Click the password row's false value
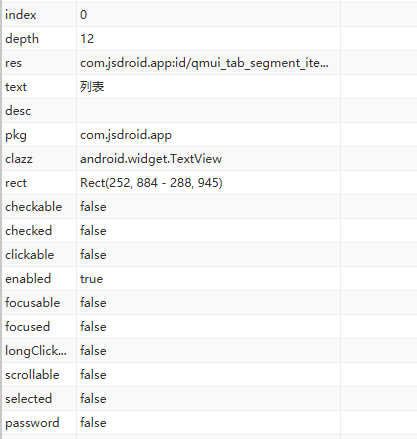 (x=93, y=423)
